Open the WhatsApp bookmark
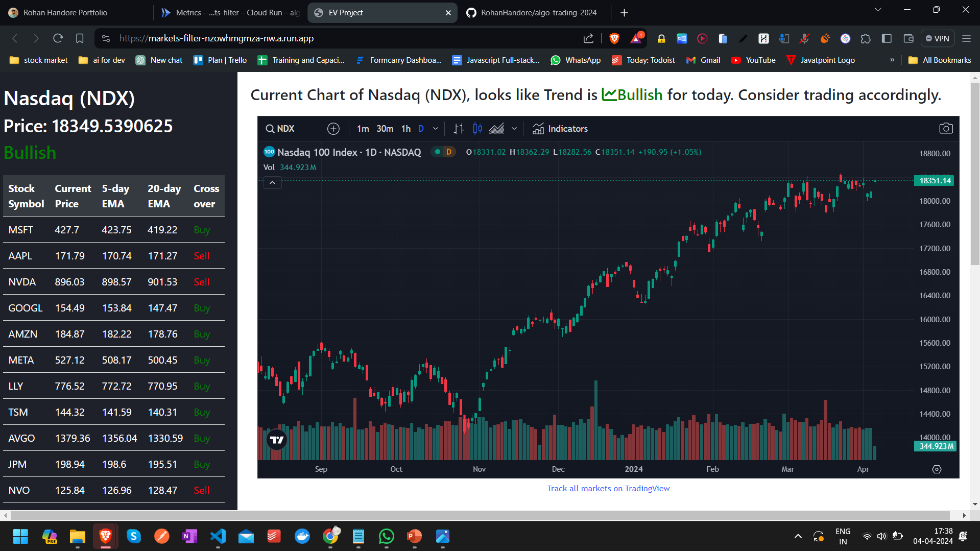The width and height of the screenshot is (980, 551). pyautogui.click(x=576, y=60)
